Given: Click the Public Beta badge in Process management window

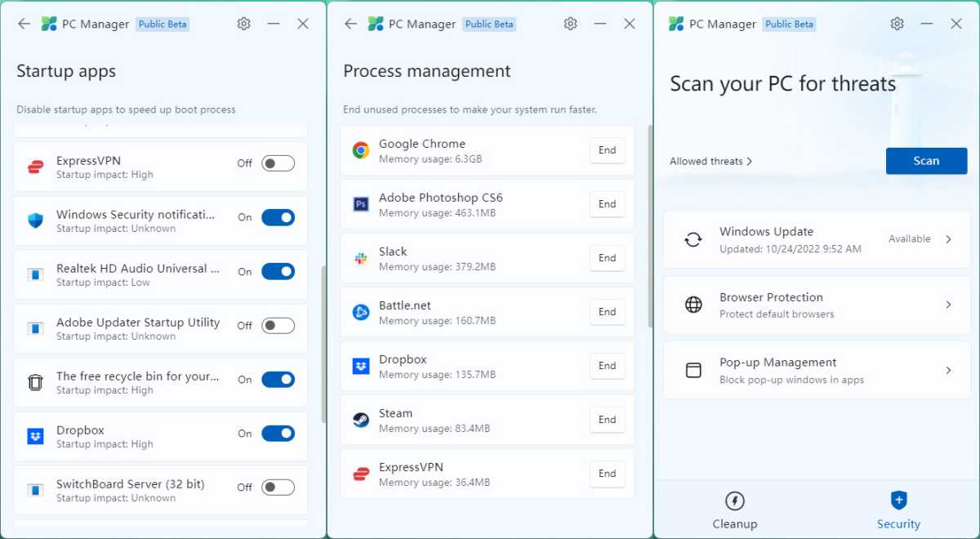Looking at the screenshot, I should tap(489, 24).
